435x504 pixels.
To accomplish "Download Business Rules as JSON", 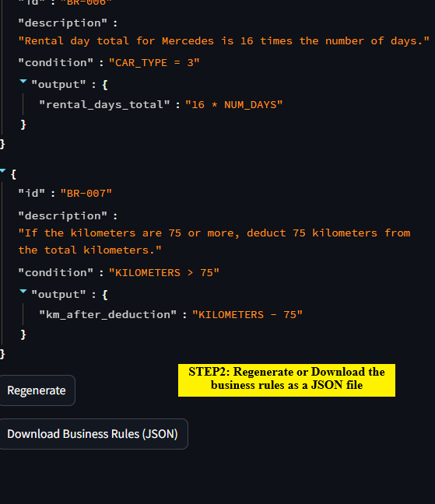I will [x=93, y=433].
